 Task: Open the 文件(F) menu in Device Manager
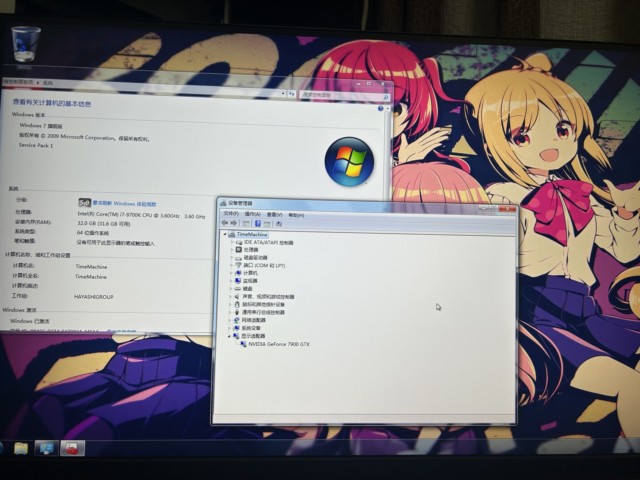[x=231, y=214]
